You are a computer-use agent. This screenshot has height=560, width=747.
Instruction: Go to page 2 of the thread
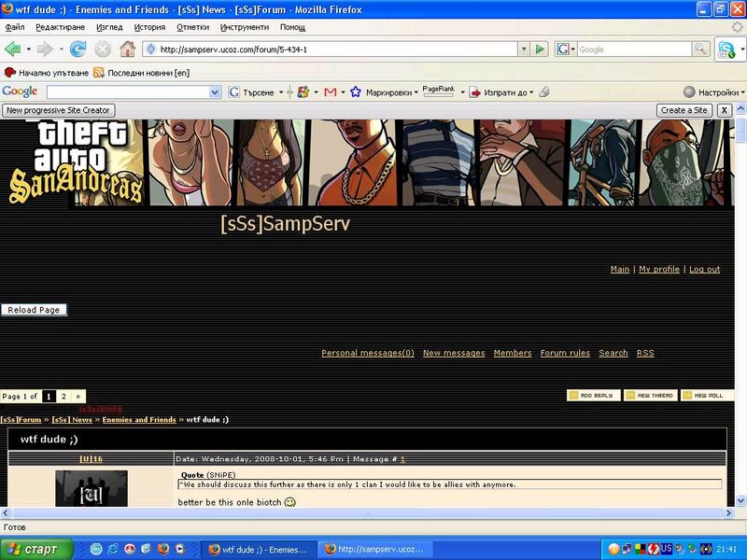click(63, 396)
